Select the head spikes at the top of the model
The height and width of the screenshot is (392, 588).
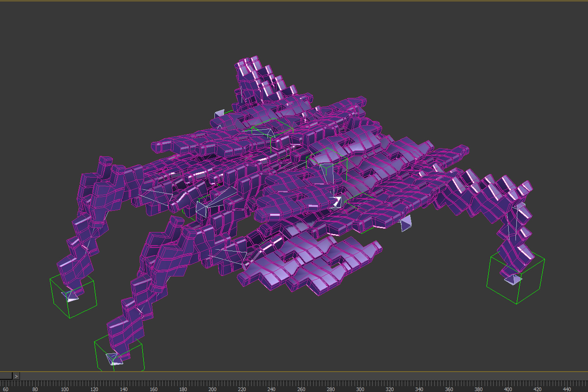(250, 73)
